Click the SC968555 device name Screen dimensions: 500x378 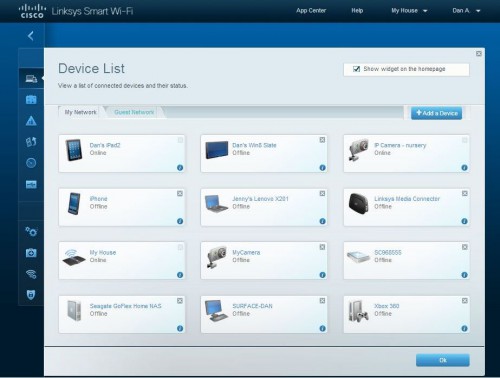click(388, 252)
